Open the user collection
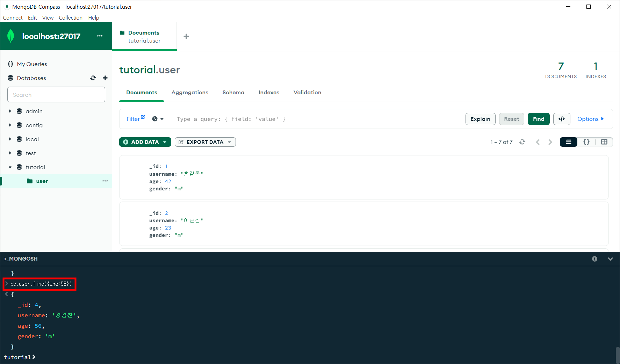620x364 pixels. (x=42, y=181)
